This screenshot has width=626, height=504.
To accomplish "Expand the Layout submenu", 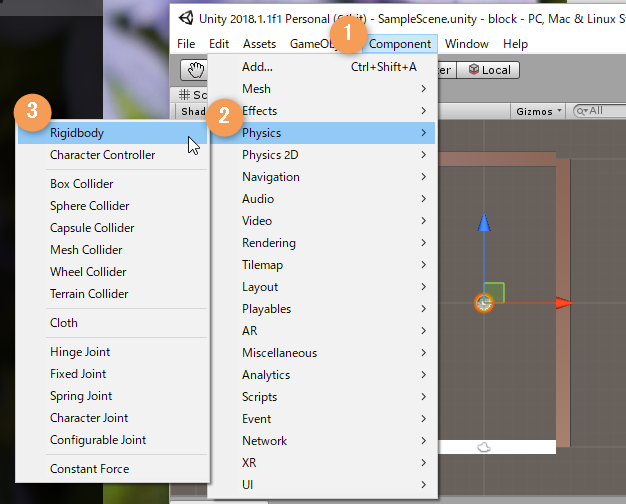I will pyautogui.click(x=323, y=287).
